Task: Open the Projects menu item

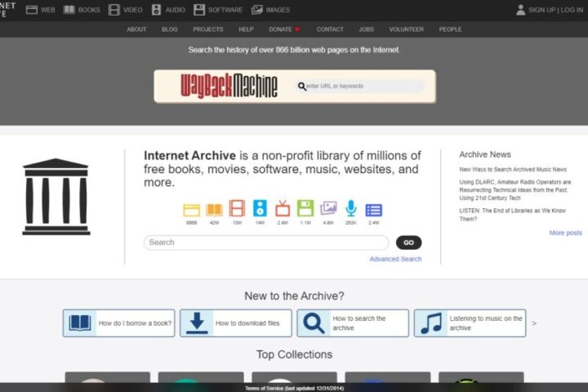Action: pyautogui.click(x=208, y=29)
